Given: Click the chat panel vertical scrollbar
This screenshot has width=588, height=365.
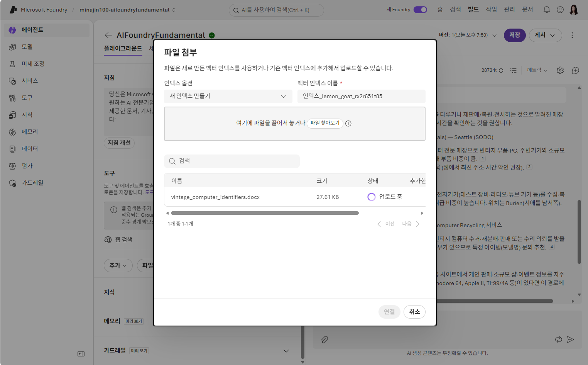Looking at the screenshot, I should (x=579, y=232).
